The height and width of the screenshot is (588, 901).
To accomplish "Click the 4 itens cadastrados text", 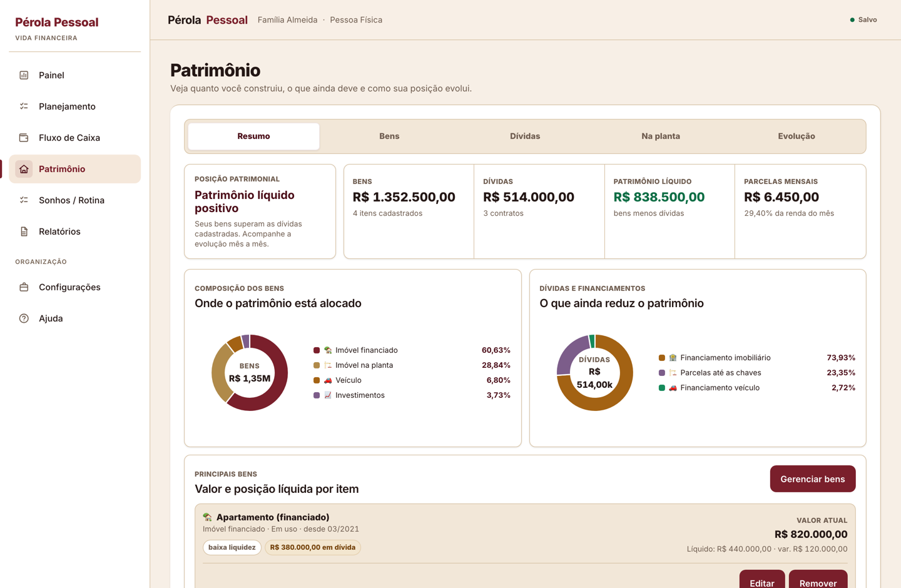I will [387, 213].
